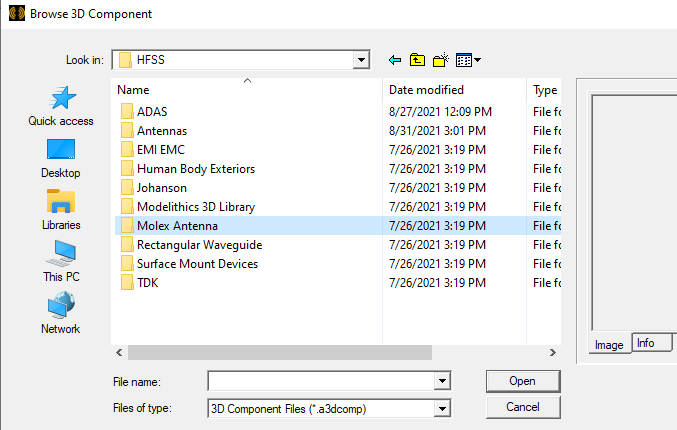Expand the Files of type dropdown
677x430 pixels.
[x=442, y=408]
